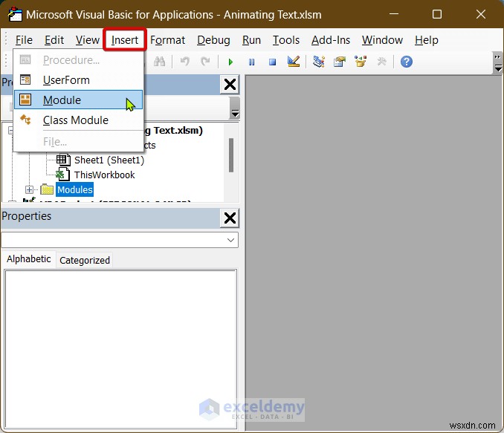This screenshot has width=504, height=433.
Task: Click the UserForm icon in Insert menu
Action: coord(25,79)
